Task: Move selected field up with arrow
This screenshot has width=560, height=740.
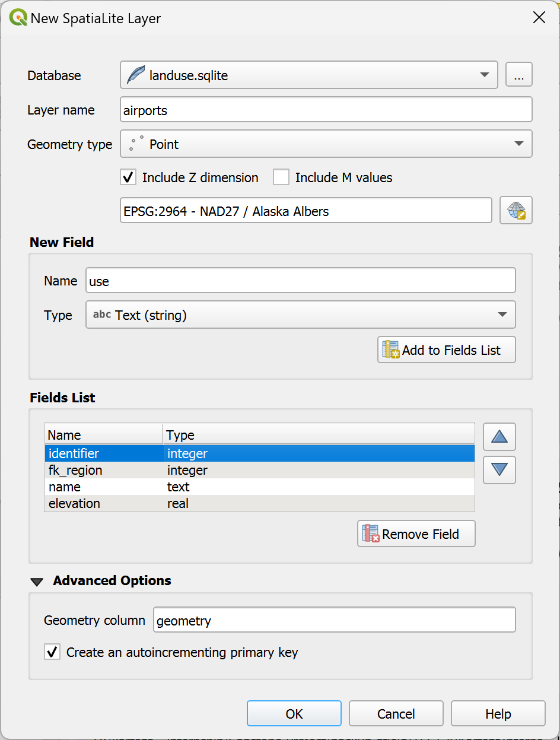Action: pos(499,437)
